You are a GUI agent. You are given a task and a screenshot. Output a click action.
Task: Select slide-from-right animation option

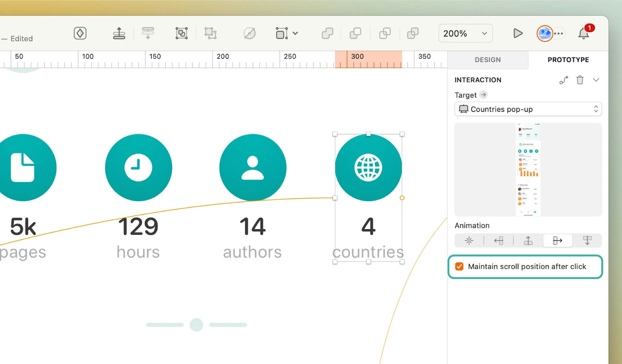coord(499,241)
